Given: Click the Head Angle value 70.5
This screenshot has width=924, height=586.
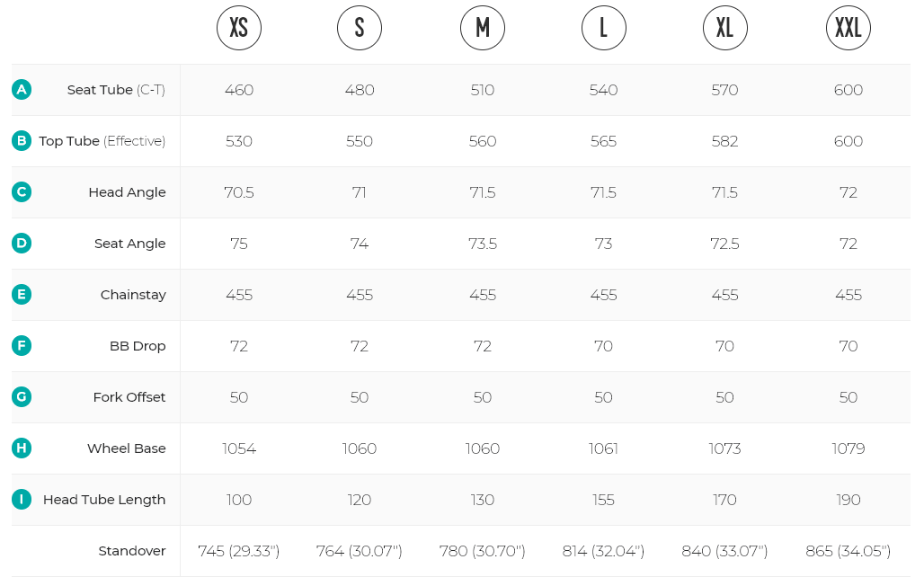Looking at the screenshot, I should pos(239,192).
